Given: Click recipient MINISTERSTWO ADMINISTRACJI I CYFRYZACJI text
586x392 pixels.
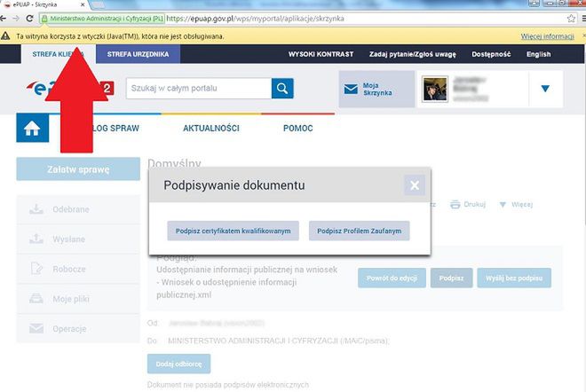Looking at the screenshot, I should pyautogui.click(x=279, y=341).
